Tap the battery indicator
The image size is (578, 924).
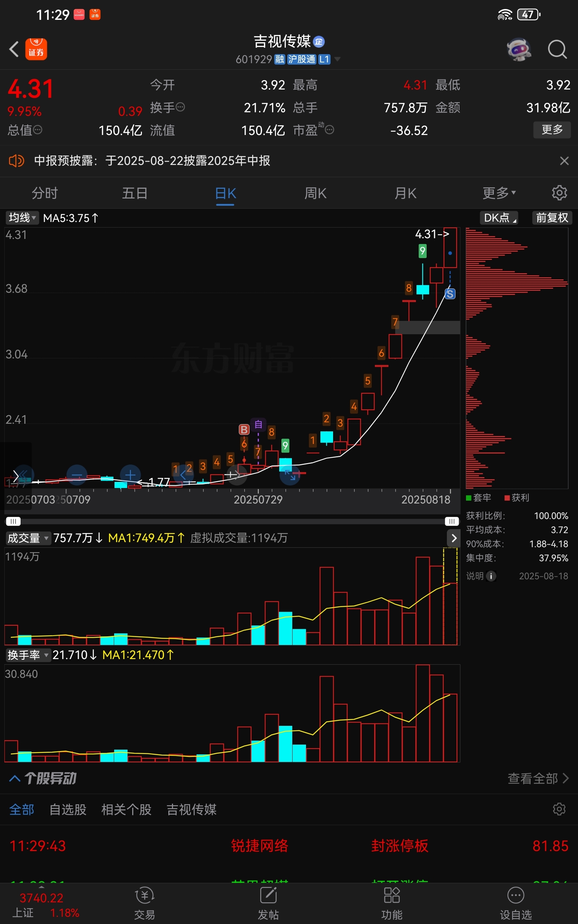pos(529,14)
